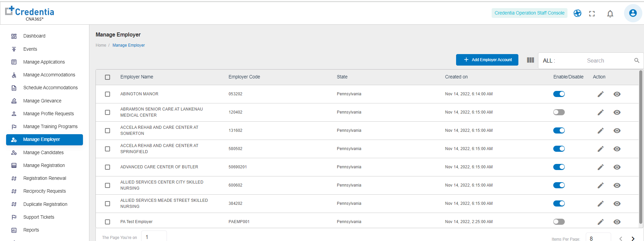The height and width of the screenshot is (241, 644).
Task: View details of ADVANCED CARE CENTER OF BUTLER
Action: point(617,167)
